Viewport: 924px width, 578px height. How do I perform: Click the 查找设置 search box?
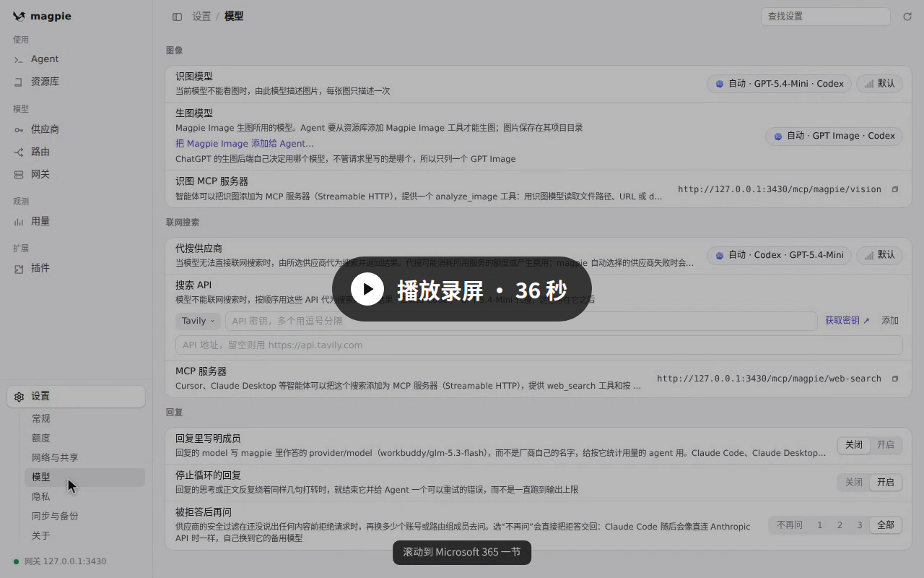click(825, 17)
